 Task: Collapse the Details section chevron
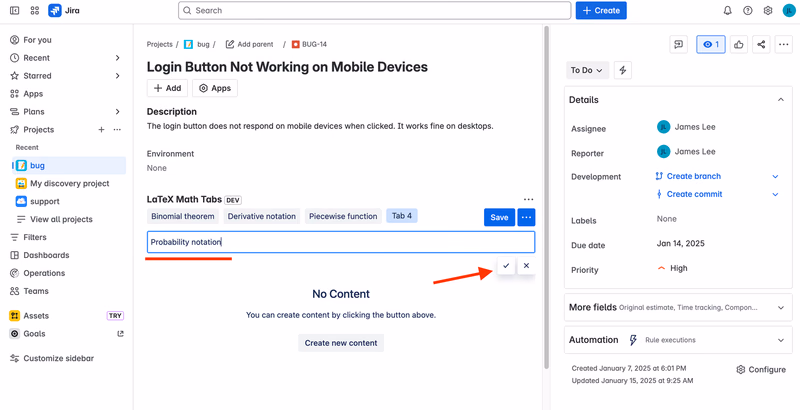coord(781,100)
